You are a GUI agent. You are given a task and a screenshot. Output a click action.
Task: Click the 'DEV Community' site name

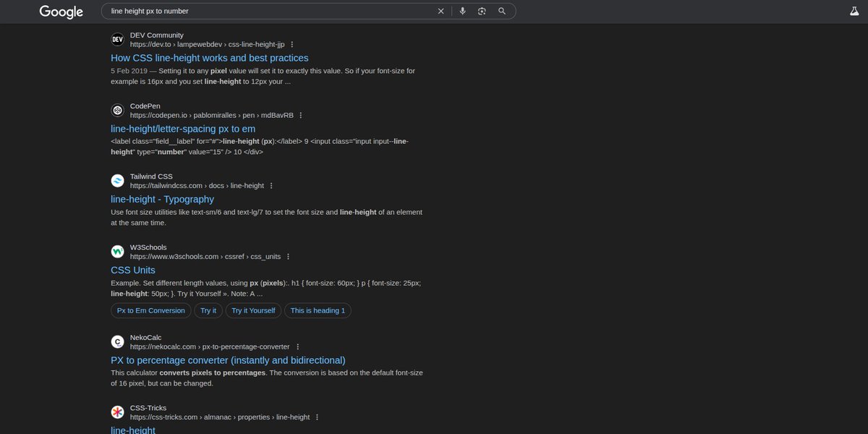tap(157, 35)
